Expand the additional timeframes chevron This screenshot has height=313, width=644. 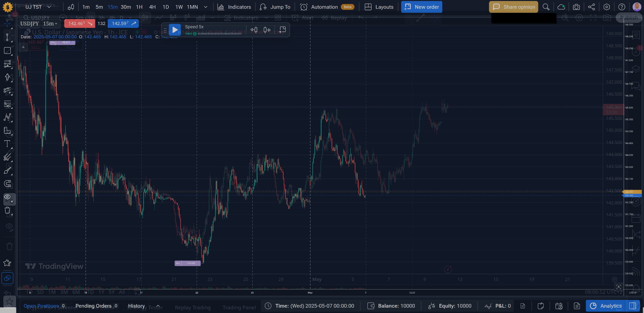[206, 7]
